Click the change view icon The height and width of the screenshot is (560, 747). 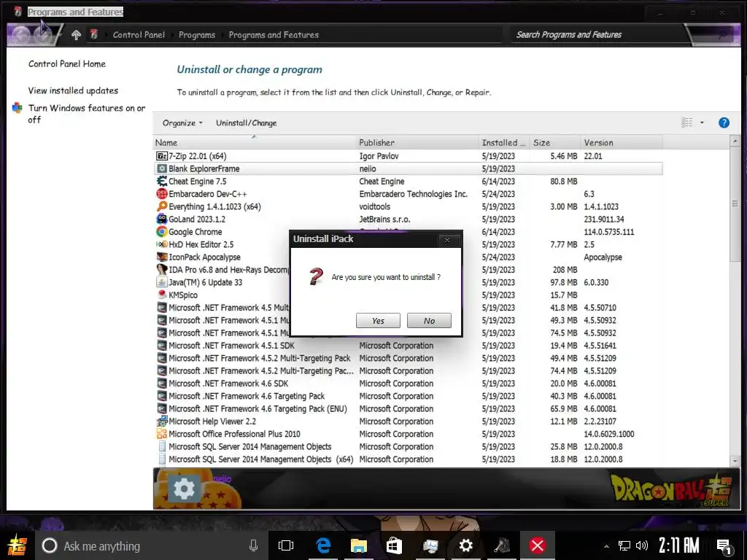click(687, 122)
